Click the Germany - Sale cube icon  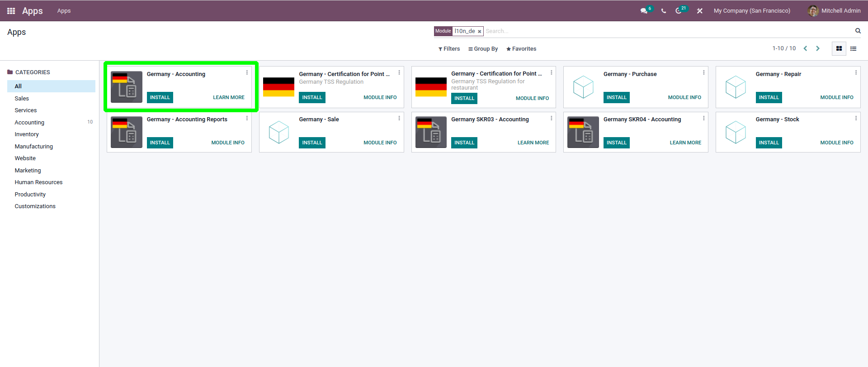pos(279,132)
